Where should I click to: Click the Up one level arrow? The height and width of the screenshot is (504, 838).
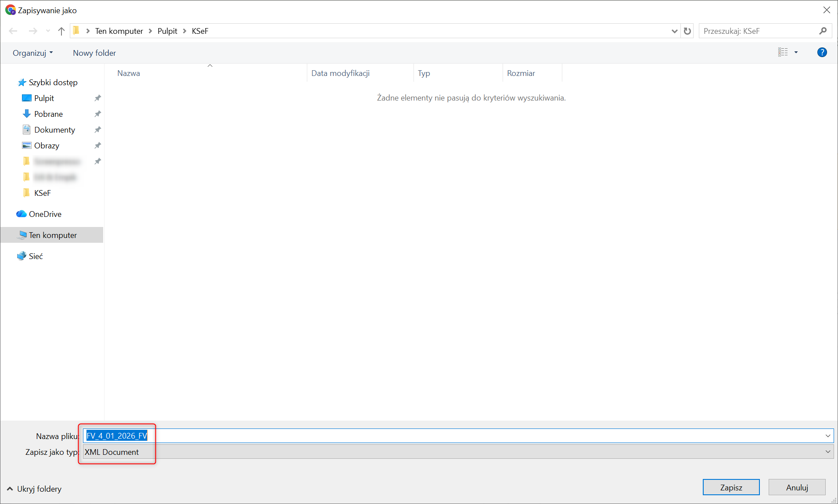click(61, 31)
